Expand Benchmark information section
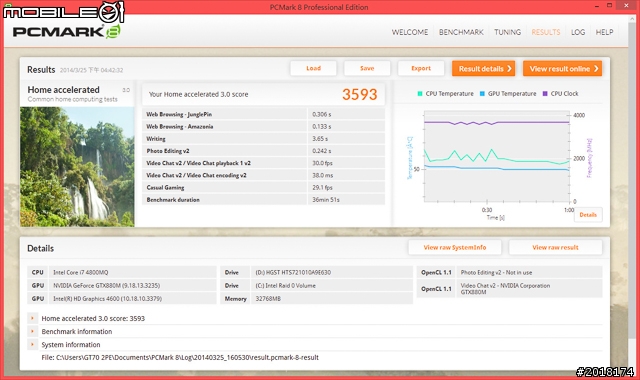 33,331
